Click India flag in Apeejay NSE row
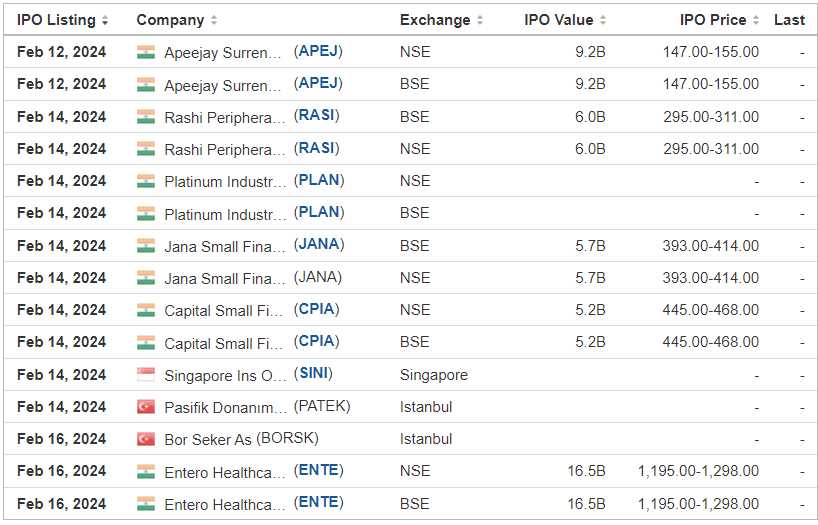 click(146, 52)
